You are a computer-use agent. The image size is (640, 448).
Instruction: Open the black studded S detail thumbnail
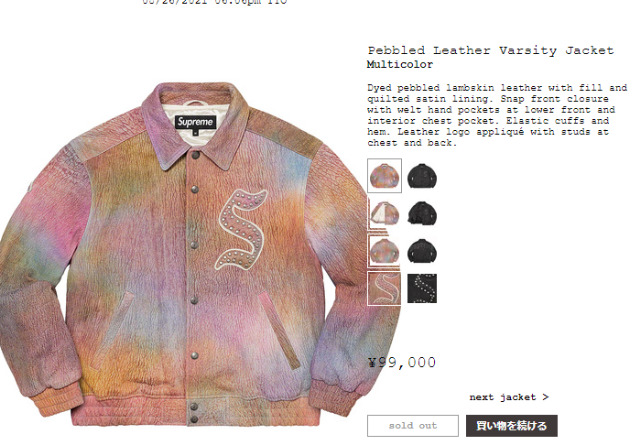422,288
